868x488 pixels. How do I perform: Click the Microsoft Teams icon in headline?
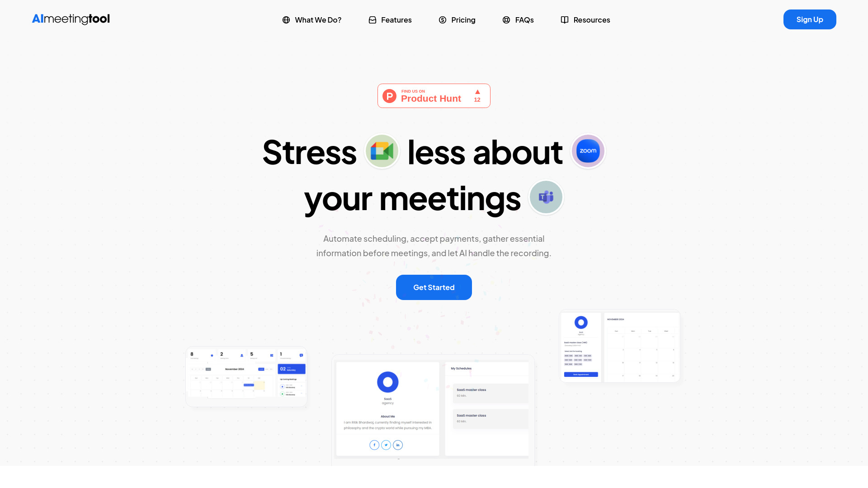coord(545,197)
